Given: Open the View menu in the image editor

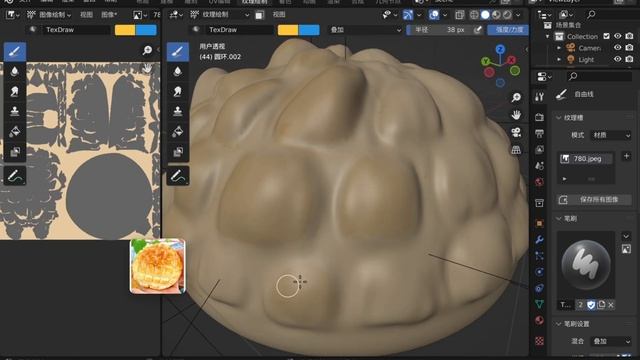Looking at the screenshot, I should 86,15.
